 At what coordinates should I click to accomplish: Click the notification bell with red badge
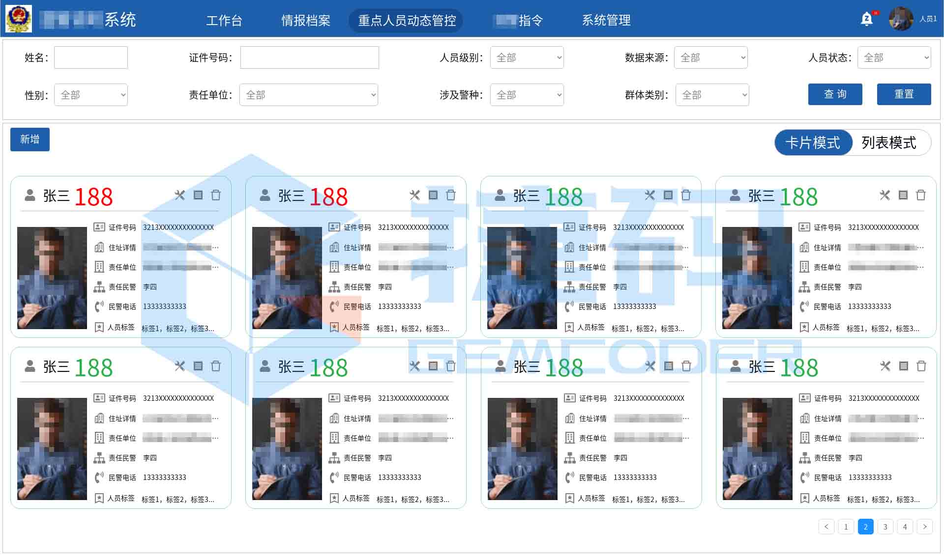(866, 20)
